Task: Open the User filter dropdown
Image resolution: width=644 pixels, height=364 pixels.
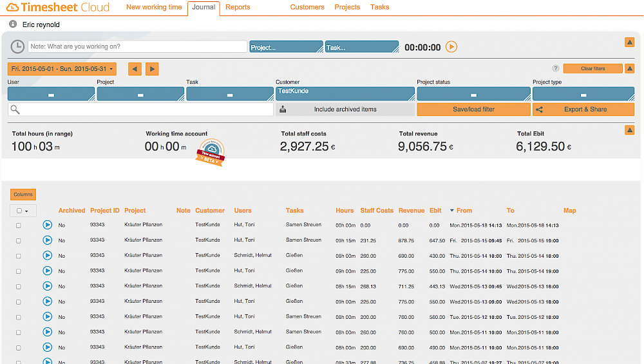Action: point(51,93)
